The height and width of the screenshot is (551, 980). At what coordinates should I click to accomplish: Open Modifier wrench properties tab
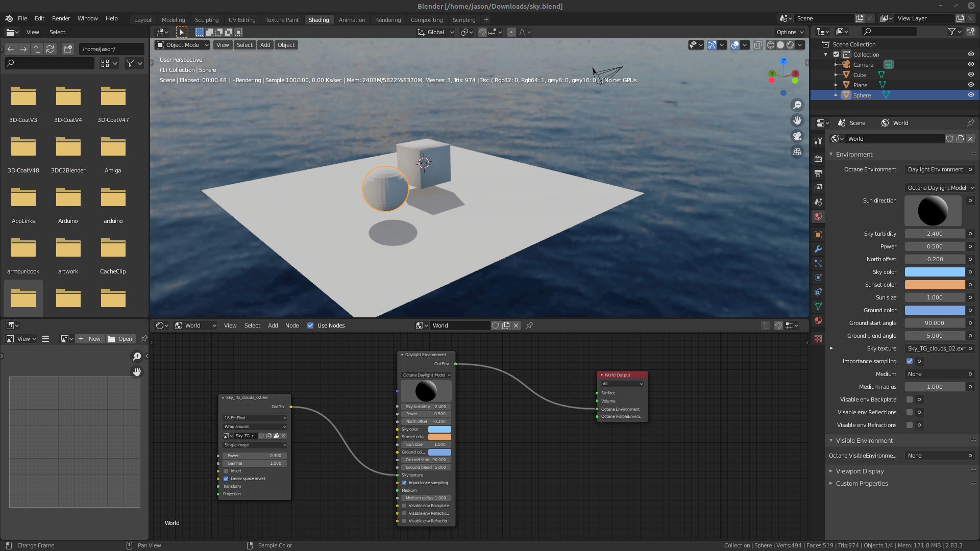tap(818, 249)
